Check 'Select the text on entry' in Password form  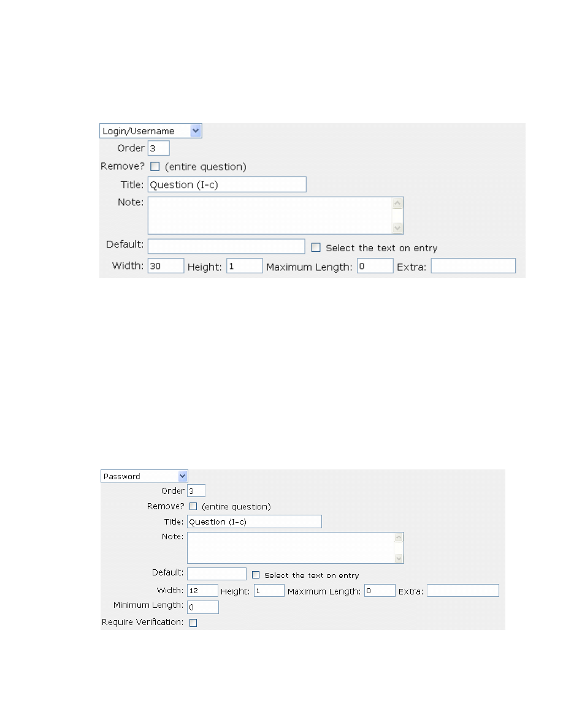[256, 575]
